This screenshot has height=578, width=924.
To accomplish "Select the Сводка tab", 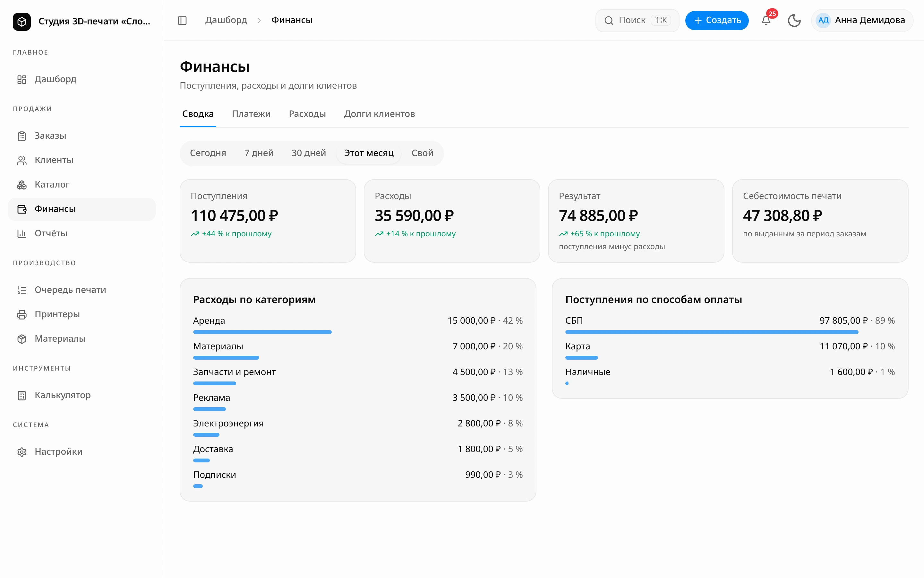I will point(198,114).
